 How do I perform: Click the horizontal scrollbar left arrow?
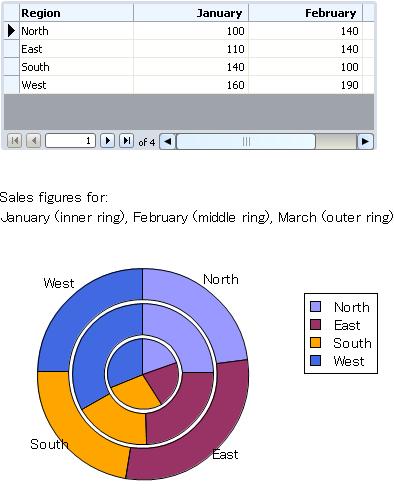click(x=168, y=141)
